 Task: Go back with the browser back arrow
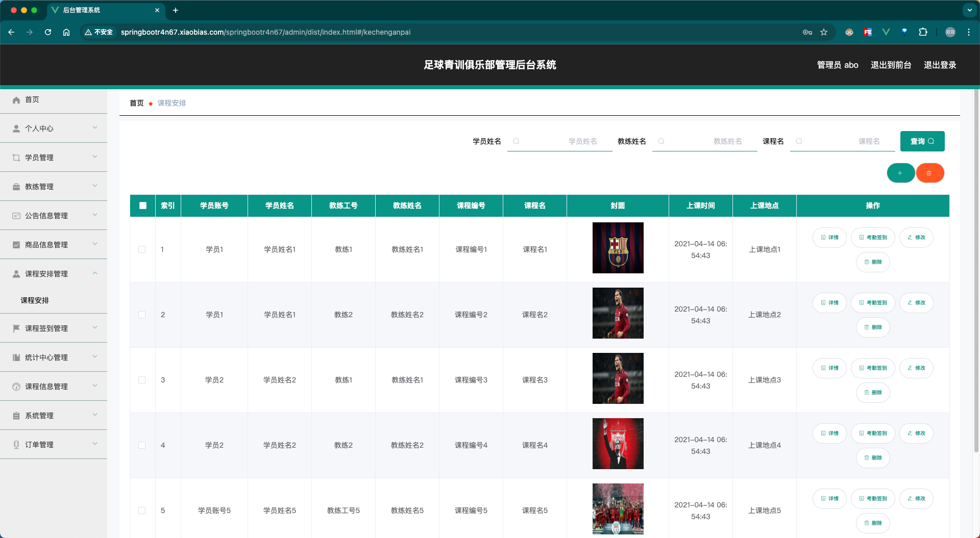click(x=11, y=32)
